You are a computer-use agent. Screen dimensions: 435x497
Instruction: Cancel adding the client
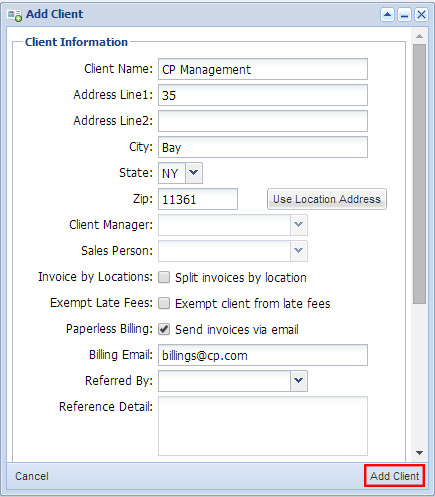(32, 476)
